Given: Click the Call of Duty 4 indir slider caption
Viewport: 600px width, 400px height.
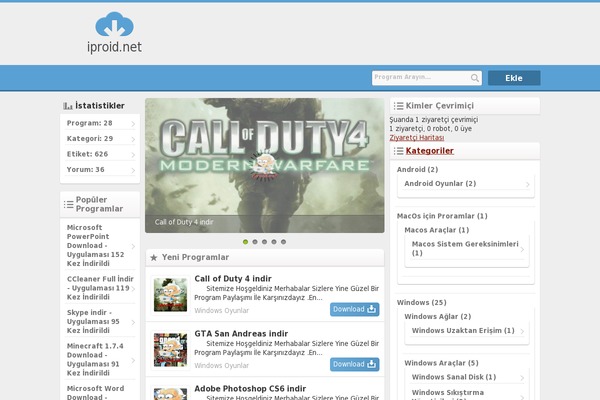Looking at the screenshot, I should pyautogui.click(x=184, y=222).
